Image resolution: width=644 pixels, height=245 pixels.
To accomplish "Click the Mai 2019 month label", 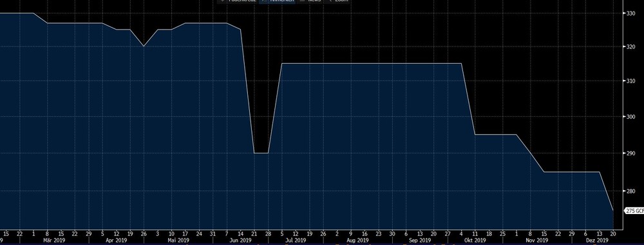I will click(178, 240).
